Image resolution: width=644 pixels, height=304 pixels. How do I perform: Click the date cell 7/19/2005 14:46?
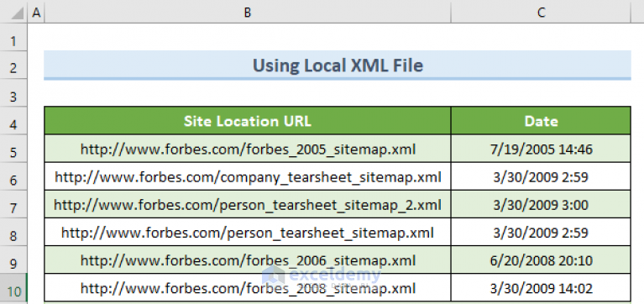coord(541,149)
